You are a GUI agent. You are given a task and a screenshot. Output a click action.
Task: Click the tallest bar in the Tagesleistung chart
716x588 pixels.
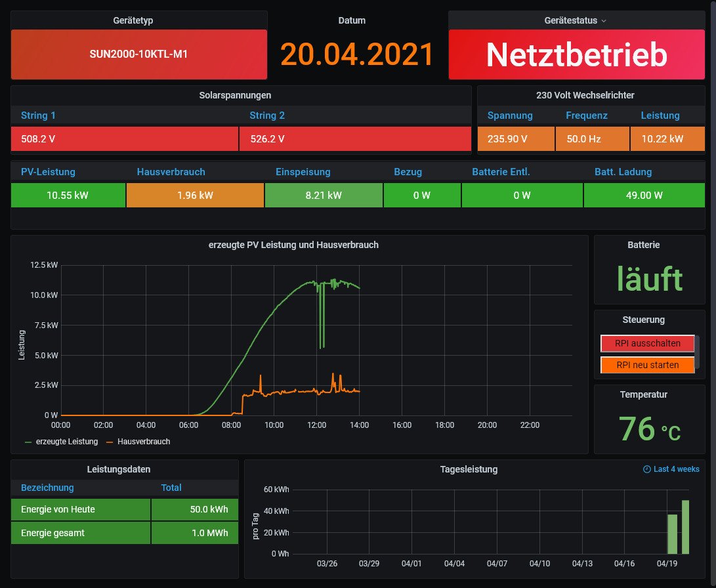pyautogui.click(x=685, y=526)
